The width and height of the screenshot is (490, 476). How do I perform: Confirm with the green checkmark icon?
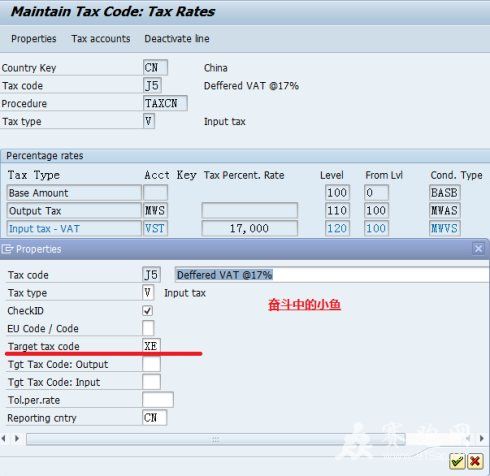point(457,461)
